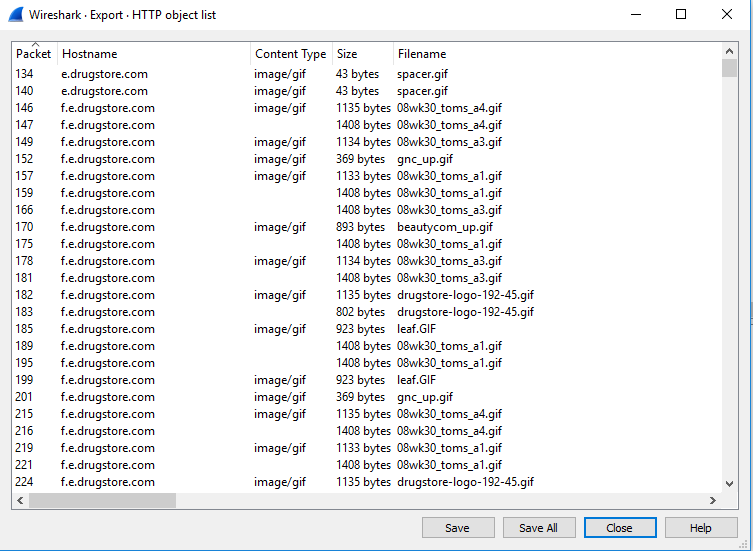Select packet 189 row
Screen dimensions: 753x551
pos(366,346)
